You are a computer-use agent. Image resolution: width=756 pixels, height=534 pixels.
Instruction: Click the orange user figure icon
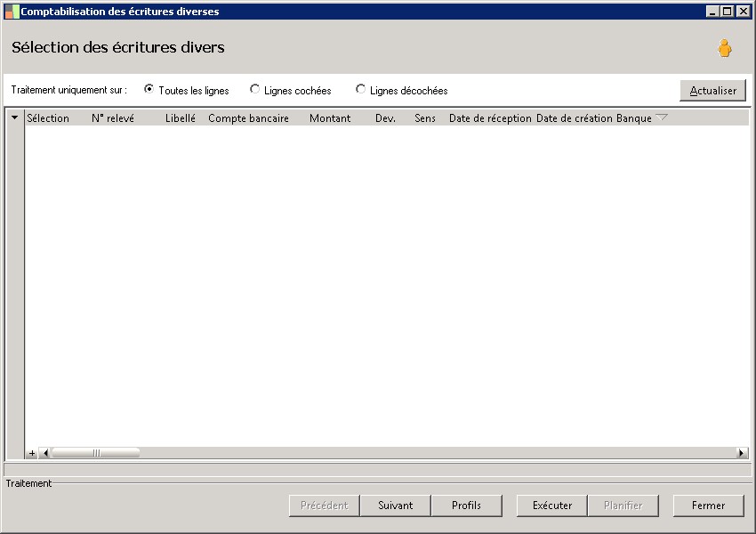tap(724, 48)
